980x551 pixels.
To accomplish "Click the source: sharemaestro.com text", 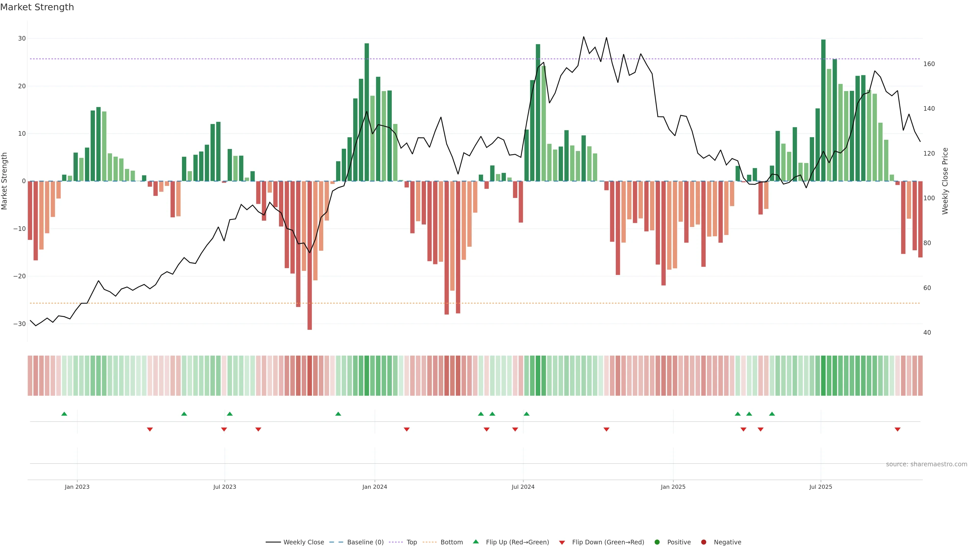I will coord(926,464).
